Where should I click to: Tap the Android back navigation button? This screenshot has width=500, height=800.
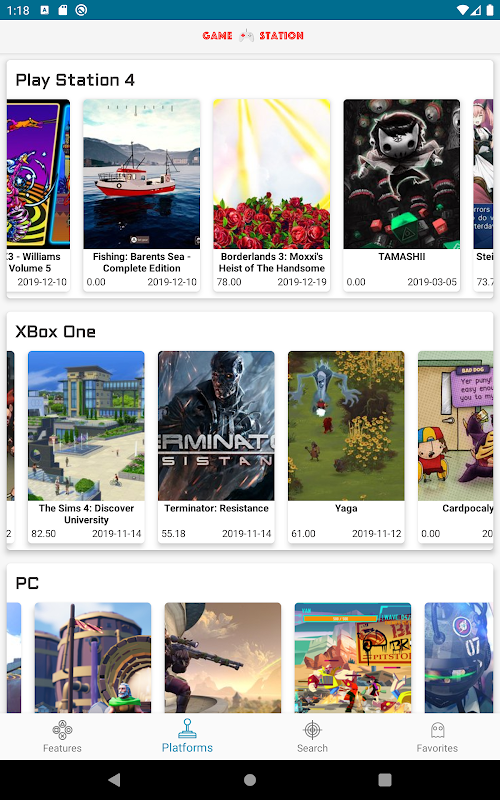point(114,780)
